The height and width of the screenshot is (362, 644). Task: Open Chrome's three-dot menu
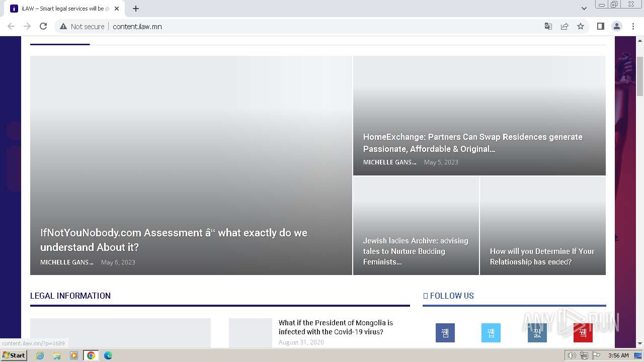click(x=633, y=26)
